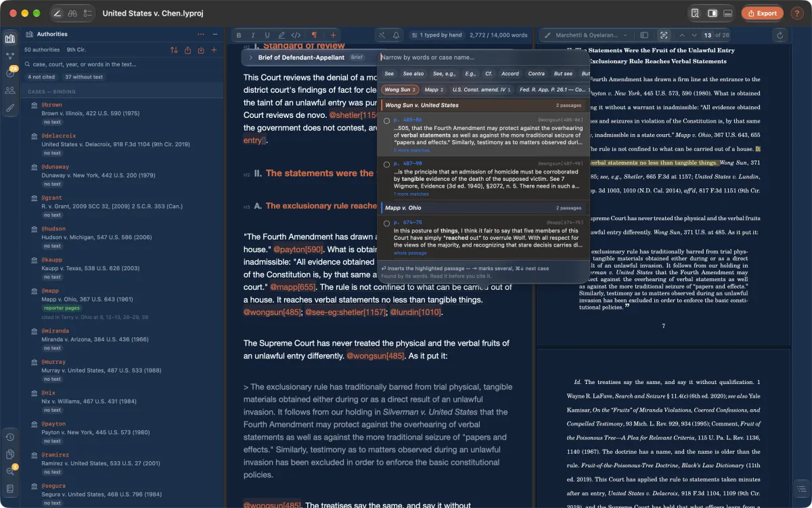Select the Cf. signal chip

[489, 73]
